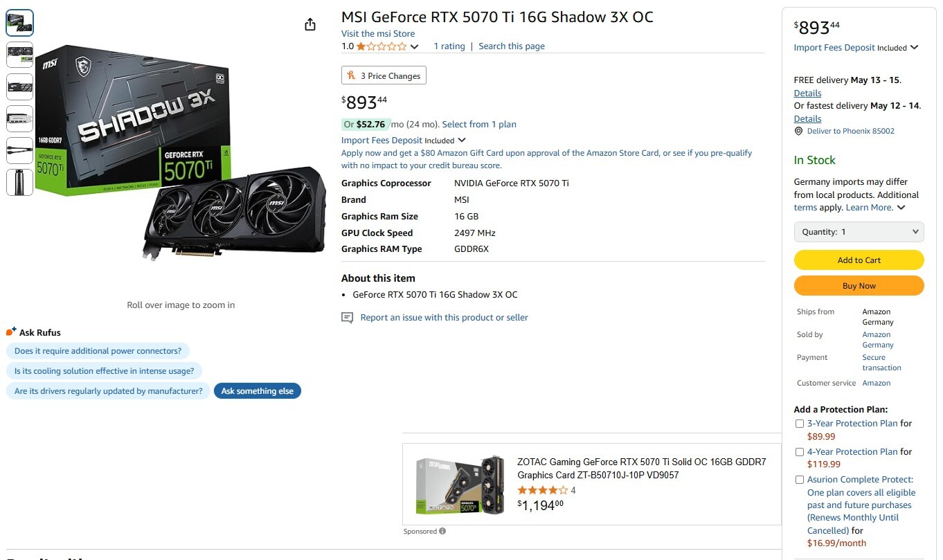The height and width of the screenshot is (560, 943).
Task: Click the share icon above product image
Action: point(310,25)
